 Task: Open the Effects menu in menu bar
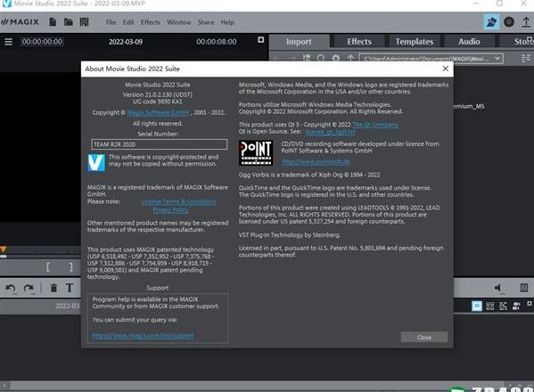[x=150, y=22]
